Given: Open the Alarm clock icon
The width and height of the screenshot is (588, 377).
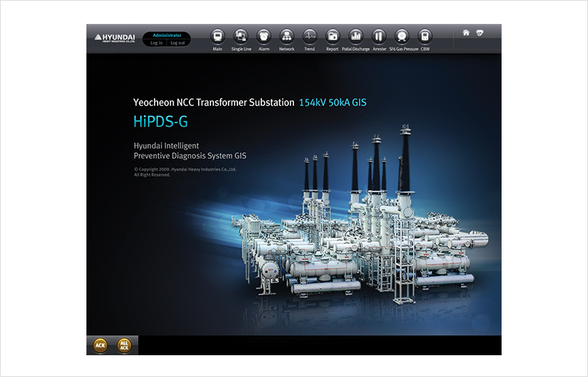Looking at the screenshot, I should [264, 37].
